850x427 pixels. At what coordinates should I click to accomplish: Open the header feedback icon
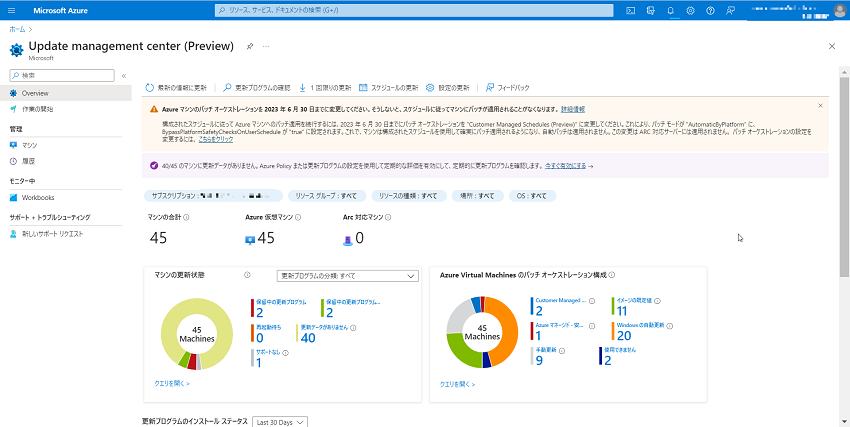tap(730, 10)
